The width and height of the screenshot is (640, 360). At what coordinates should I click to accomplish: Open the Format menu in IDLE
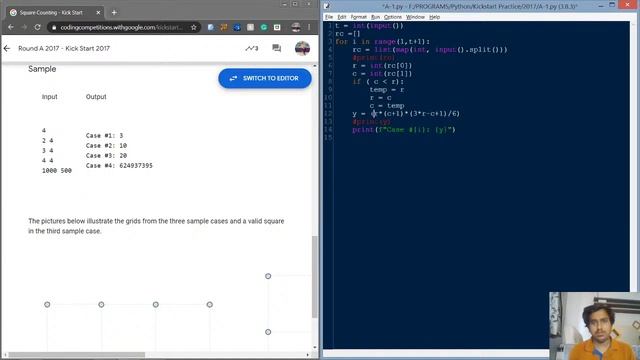pyautogui.click(x=359, y=17)
